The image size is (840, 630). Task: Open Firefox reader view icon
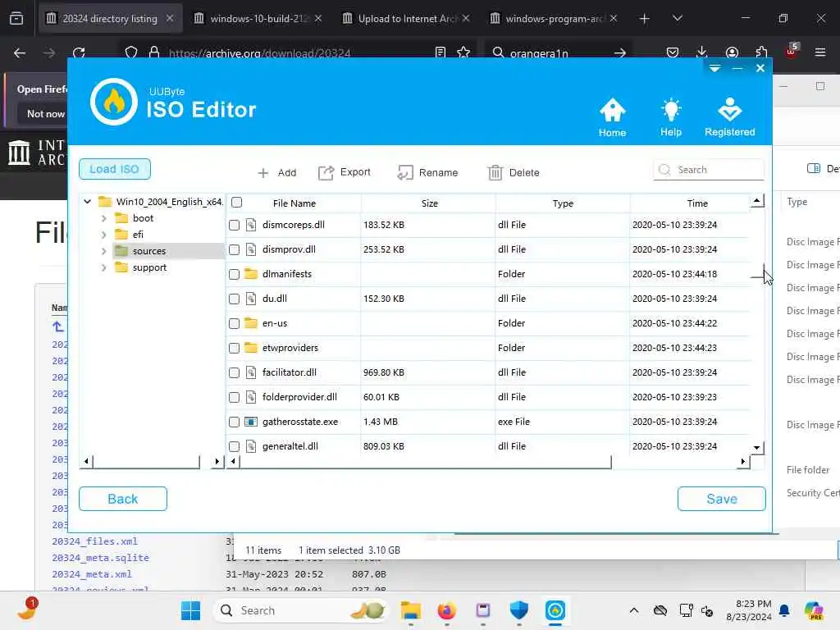coord(441,52)
